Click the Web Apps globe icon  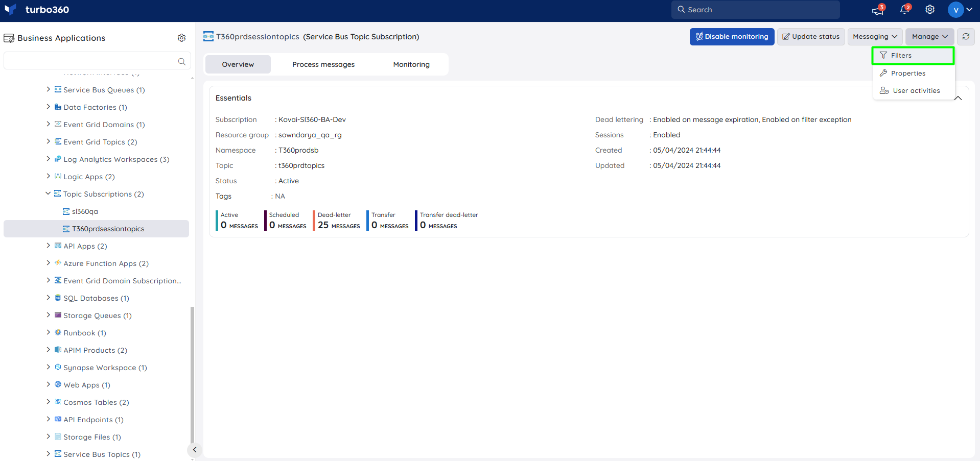[x=58, y=384]
